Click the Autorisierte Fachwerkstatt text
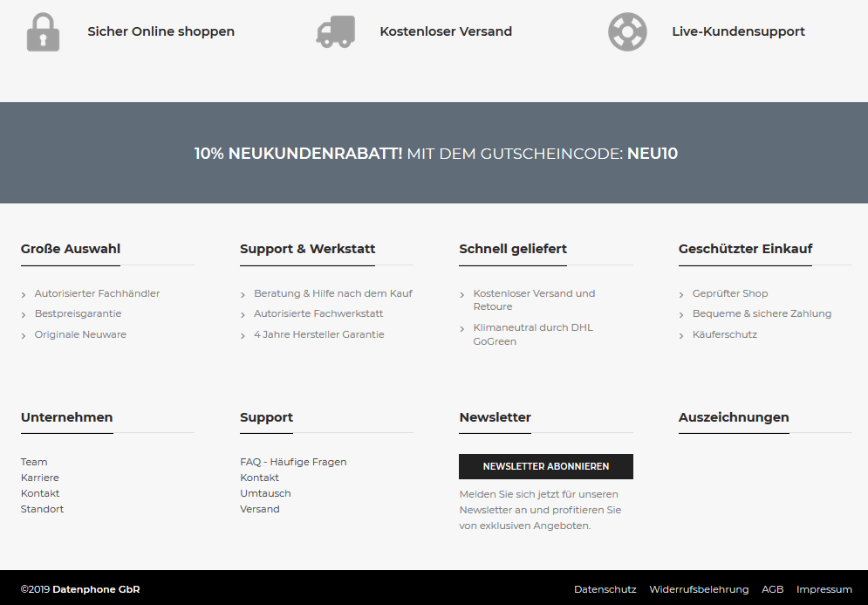 tap(318, 313)
